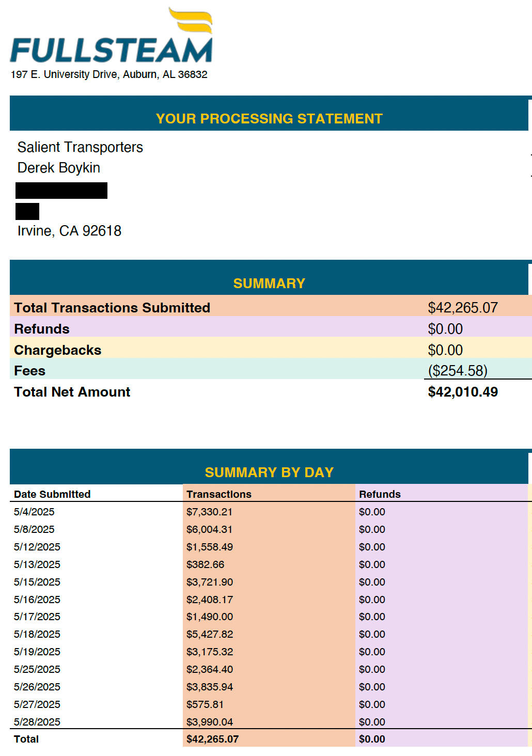Click the Irvine, CA 92618 address line
The width and height of the screenshot is (532, 756).
click(x=69, y=231)
